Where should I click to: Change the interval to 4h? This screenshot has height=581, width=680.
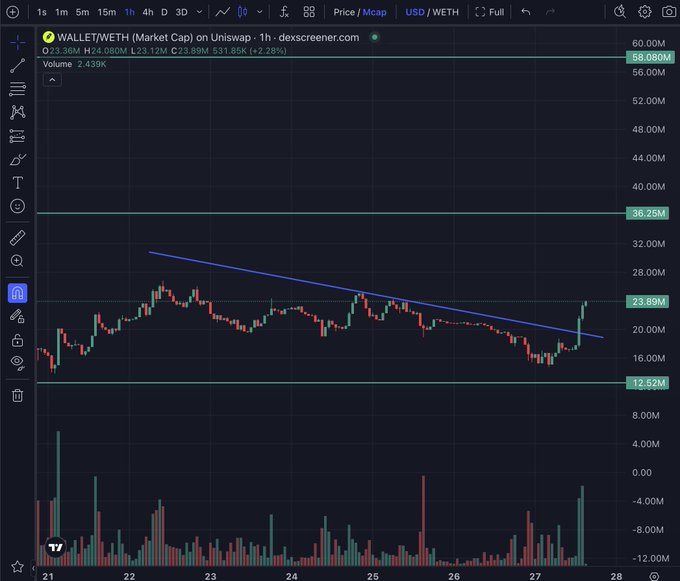tap(148, 12)
